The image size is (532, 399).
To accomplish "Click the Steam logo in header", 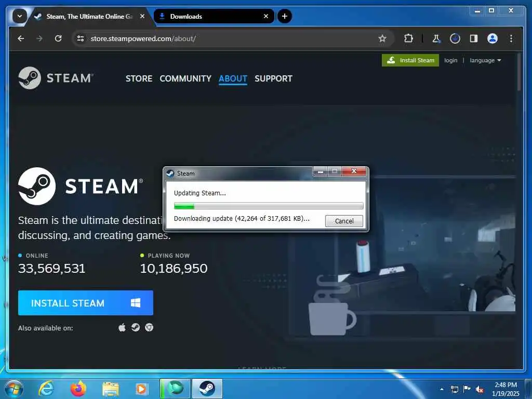I will click(56, 78).
